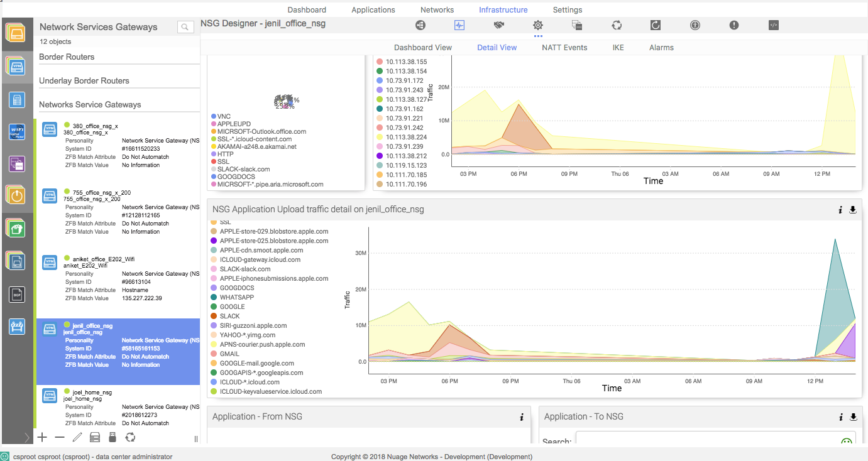Open the NSG bootstrap settings gear icon
The width and height of the screenshot is (868, 461).
(x=537, y=25)
